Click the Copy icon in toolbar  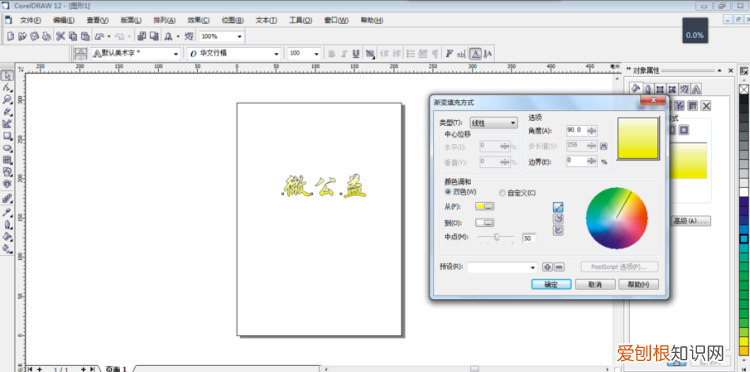[73, 36]
